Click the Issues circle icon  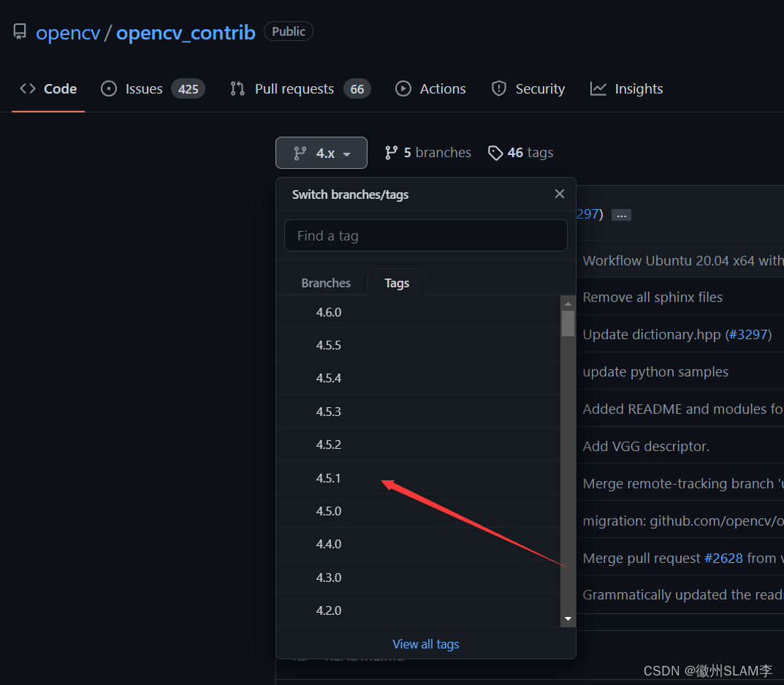tap(108, 88)
